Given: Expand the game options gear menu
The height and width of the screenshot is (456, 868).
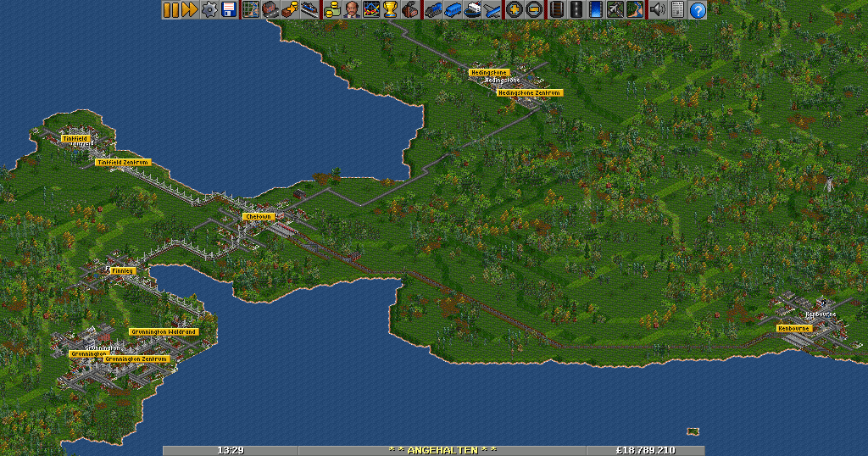Looking at the screenshot, I should point(209,10).
